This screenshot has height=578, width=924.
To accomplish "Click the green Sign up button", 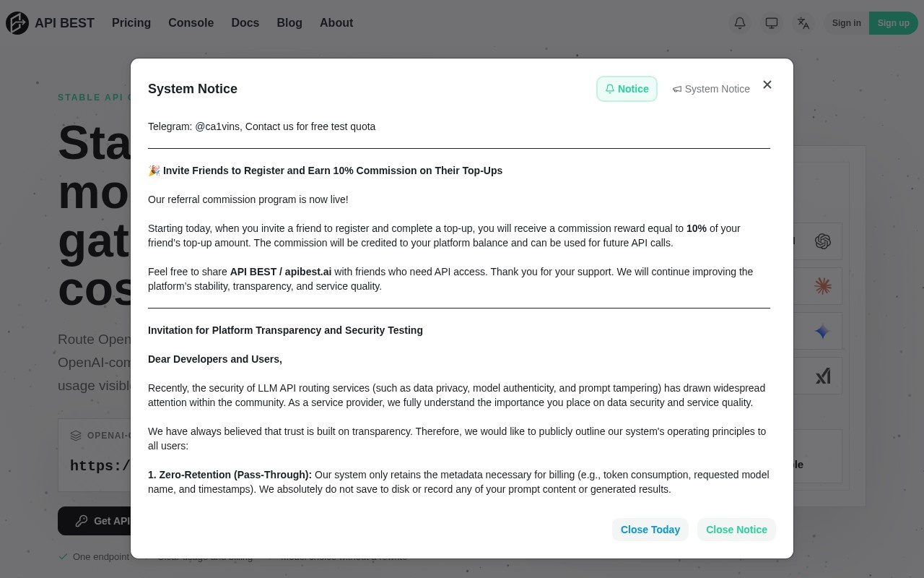I will point(894,23).
